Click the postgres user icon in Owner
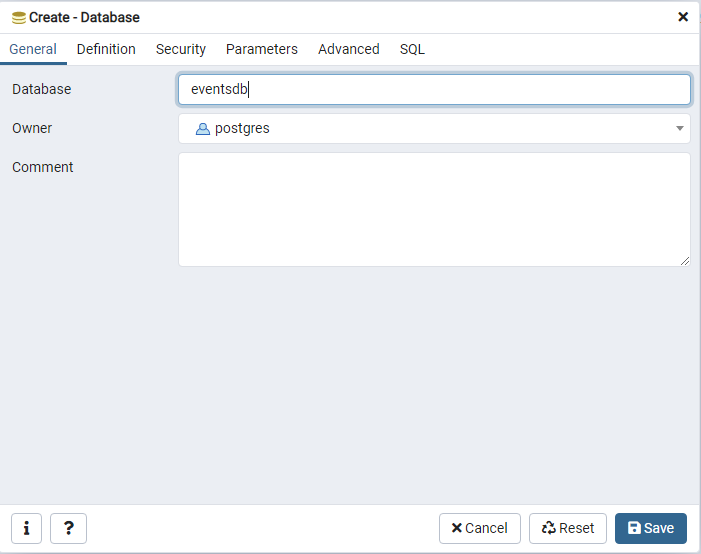 click(x=203, y=129)
